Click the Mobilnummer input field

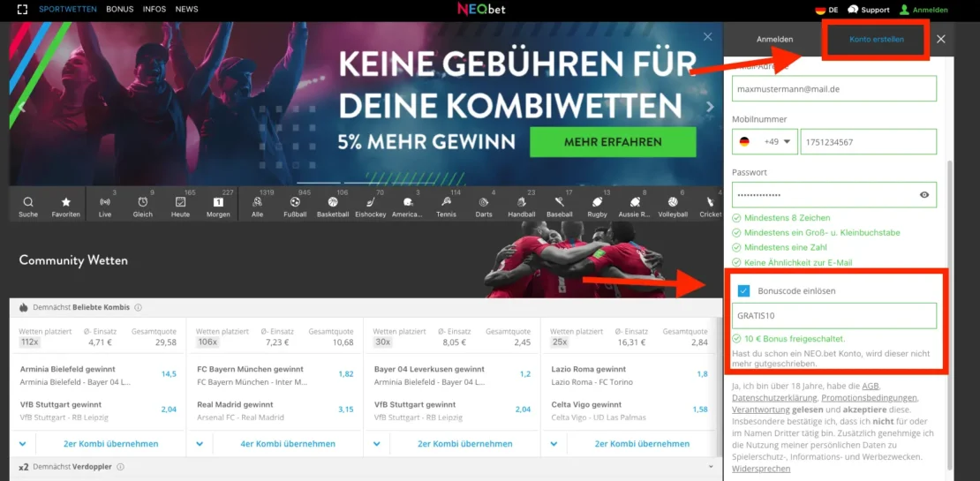coord(869,142)
